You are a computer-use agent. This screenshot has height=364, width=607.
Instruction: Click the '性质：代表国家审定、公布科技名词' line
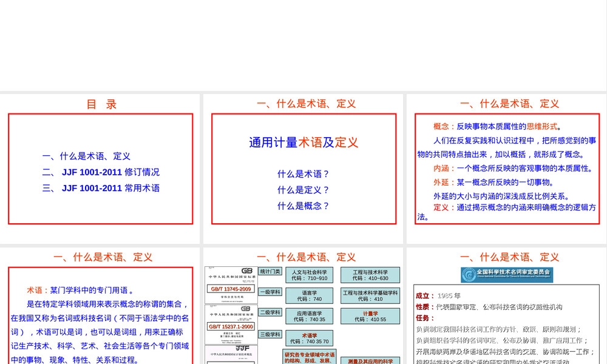[489, 307]
